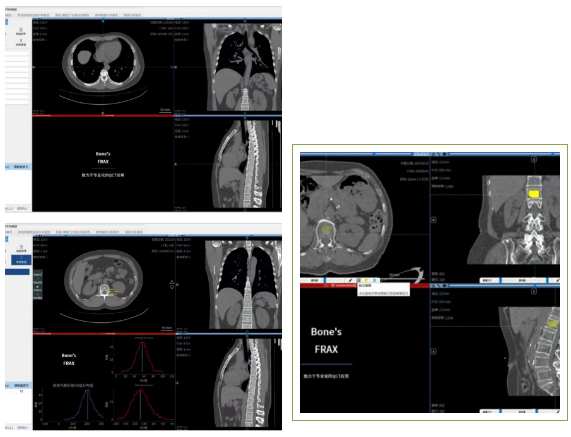Click the top icon of the dark vertical toolbar

point(38,273)
